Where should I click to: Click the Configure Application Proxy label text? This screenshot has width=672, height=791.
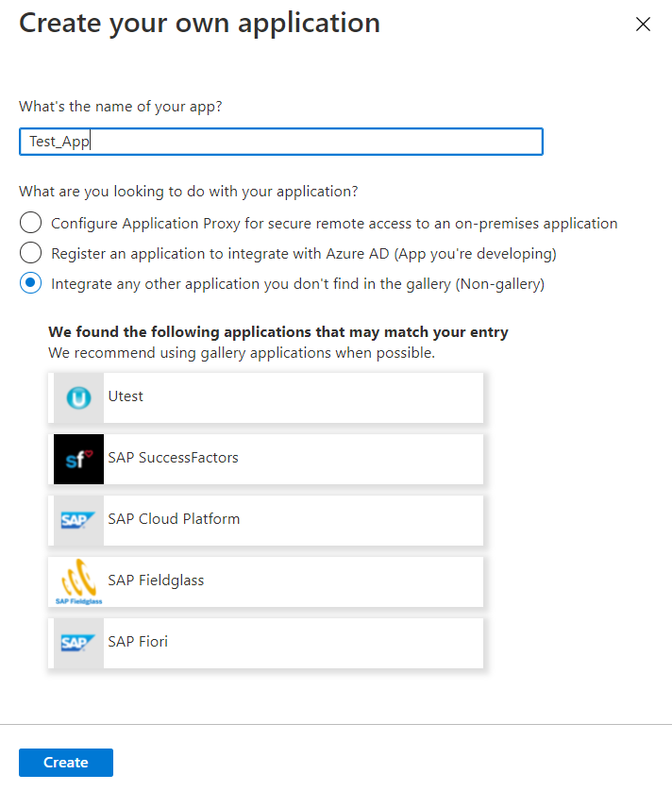coord(334,224)
